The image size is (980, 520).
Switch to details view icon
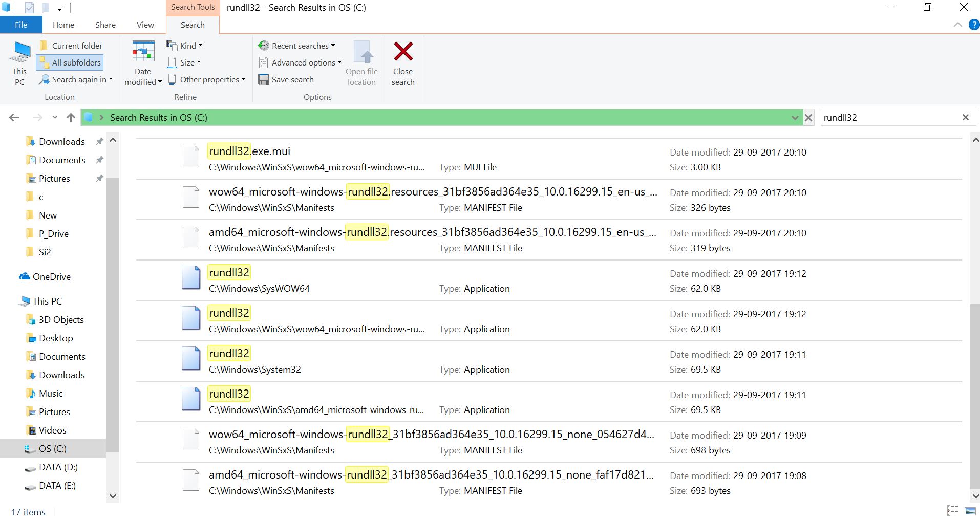click(952, 511)
